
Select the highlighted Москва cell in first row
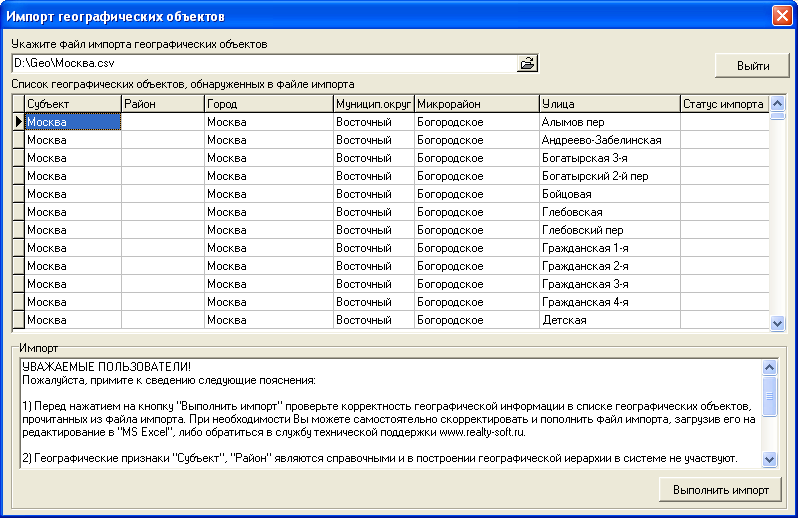73,122
